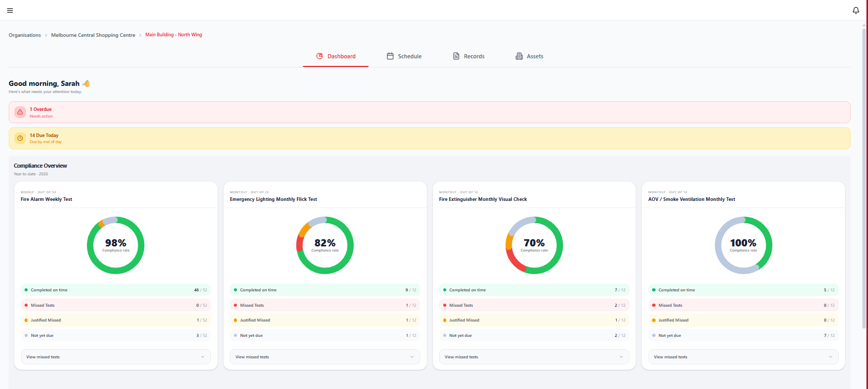Viewport: 868px width, 389px height.
Task: Open the 1 Overdue alert banner
Action: point(429,112)
